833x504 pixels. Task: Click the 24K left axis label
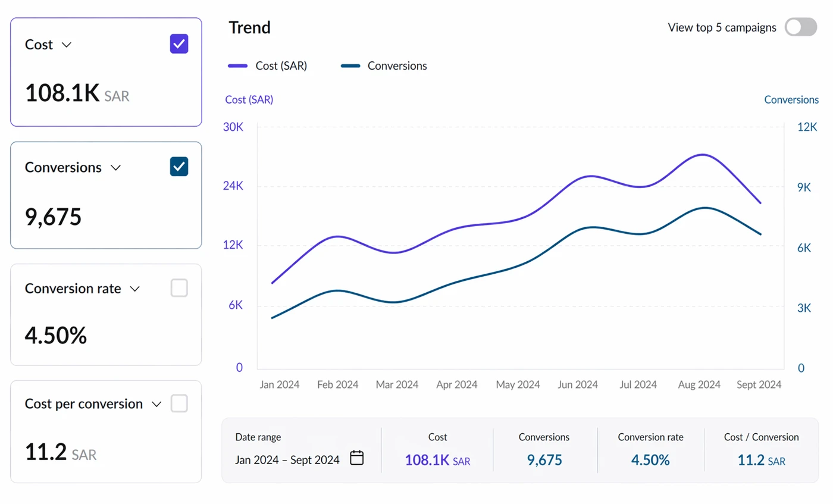point(233,186)
